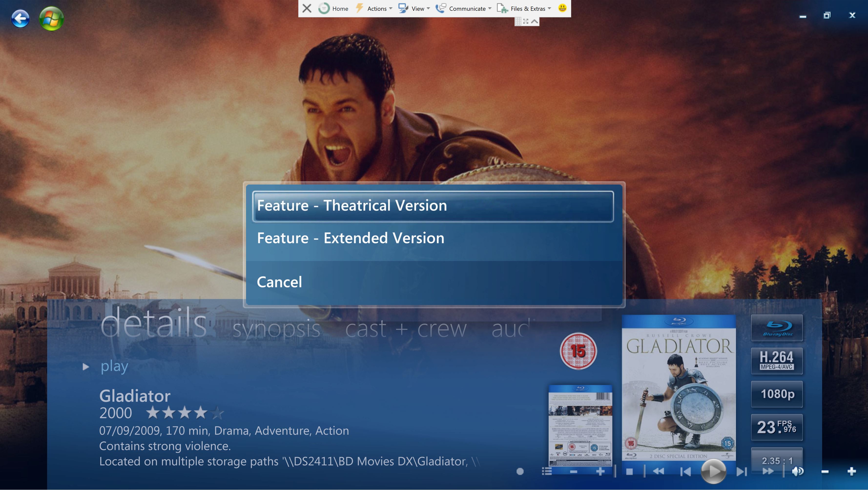
Task: Rewind with the double left arrows
Action: point(658,471)
